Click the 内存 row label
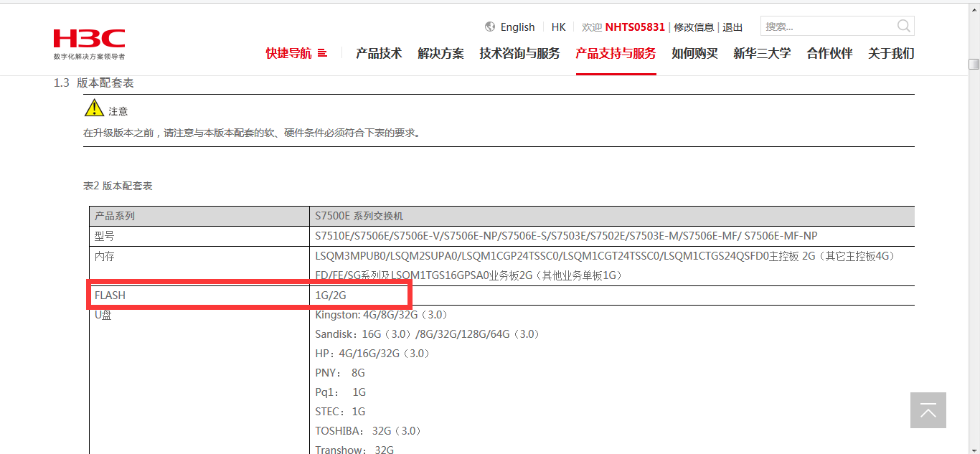Image resolution: width=980 pixels, height=454 pixels. click(105, 256)
